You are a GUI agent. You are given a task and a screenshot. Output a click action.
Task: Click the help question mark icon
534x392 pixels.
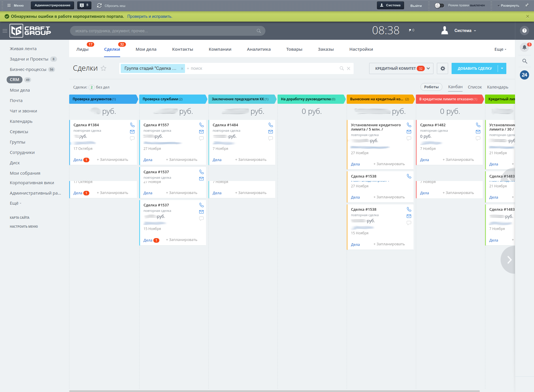point(524,31)
